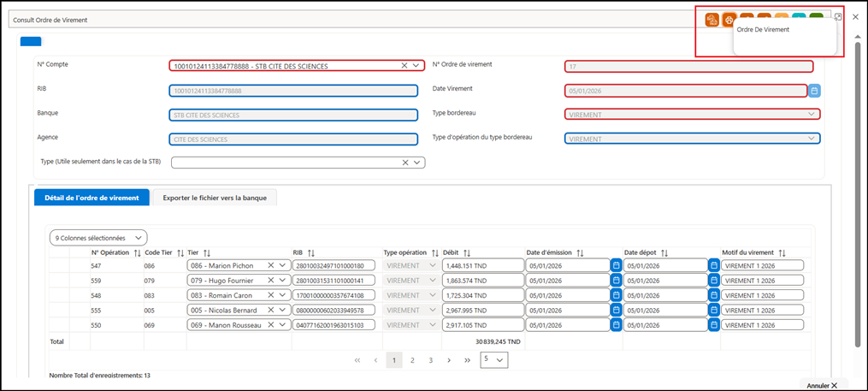The image size is (868, 391).
Task: Click the Débit field showing 2,917.105 TND
Action: (x=483, y=325)
